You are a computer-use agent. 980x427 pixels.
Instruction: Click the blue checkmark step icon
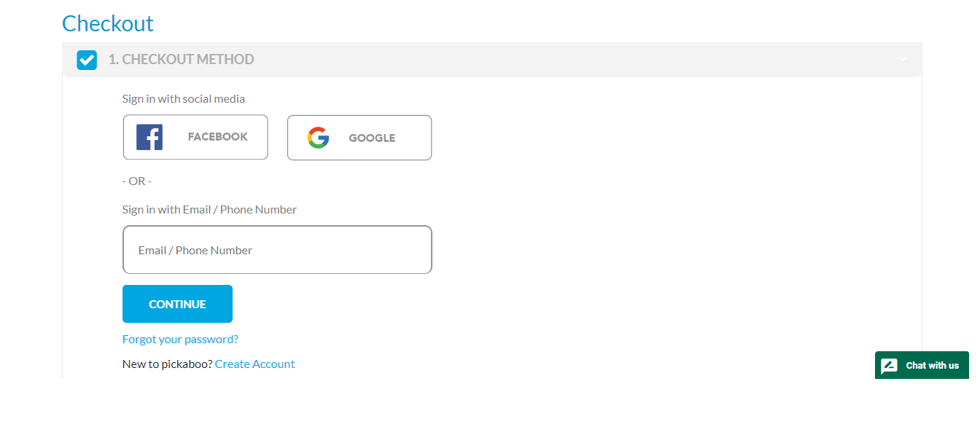point(87,60)
